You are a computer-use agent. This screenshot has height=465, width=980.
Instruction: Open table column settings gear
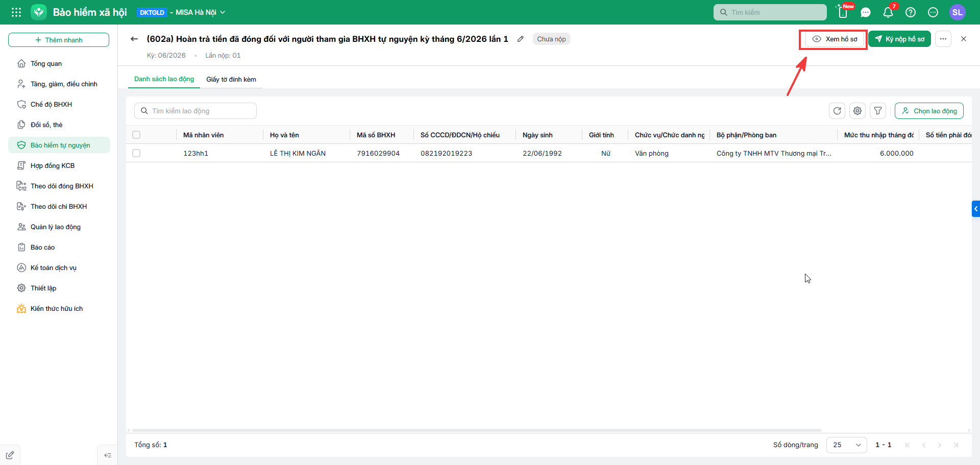pos(857,111)
